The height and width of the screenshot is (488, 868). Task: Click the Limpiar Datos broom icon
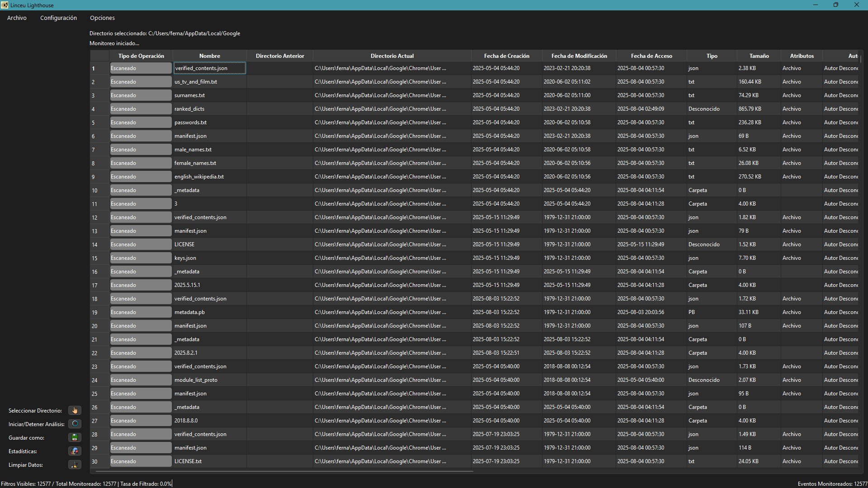tap(75, 465)
